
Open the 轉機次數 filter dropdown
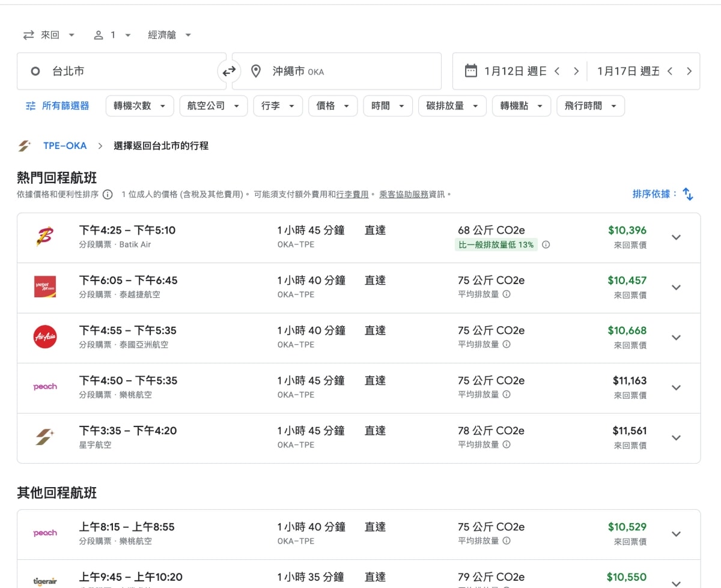coord(139,106)
